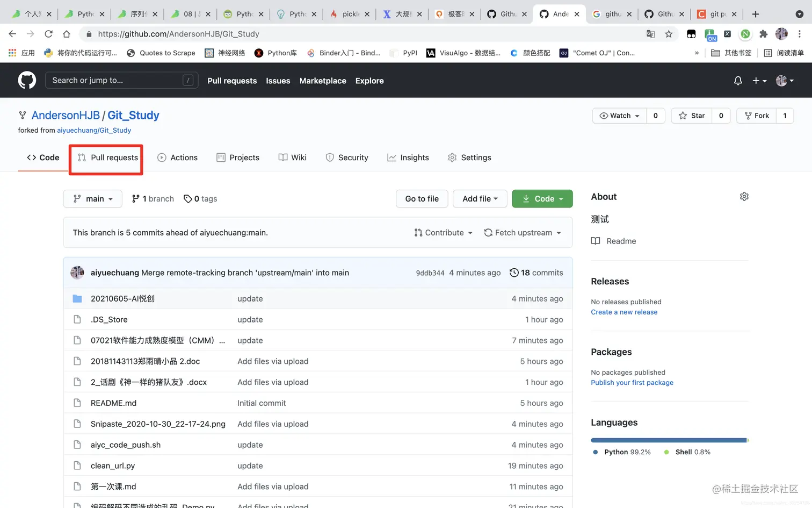Image resolution: width=812 pixels, height=508 pixels.
Task: Open the repository Pull requests tab
Action: tap(107, 158)
